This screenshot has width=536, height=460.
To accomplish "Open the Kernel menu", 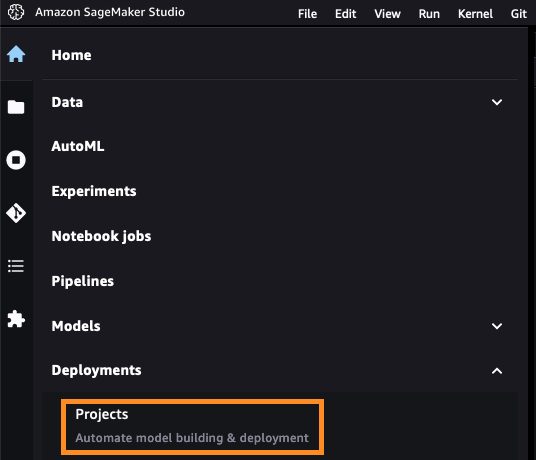I will (475, 14).
